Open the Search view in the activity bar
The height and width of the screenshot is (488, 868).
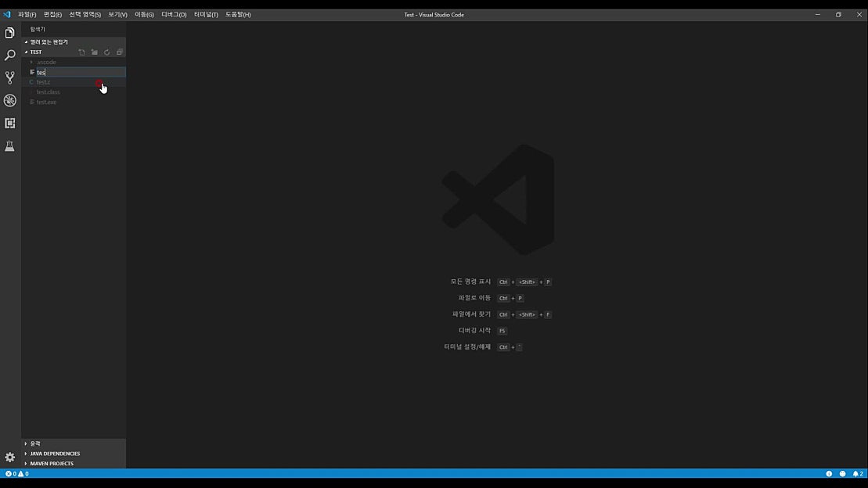pos(9,55)
